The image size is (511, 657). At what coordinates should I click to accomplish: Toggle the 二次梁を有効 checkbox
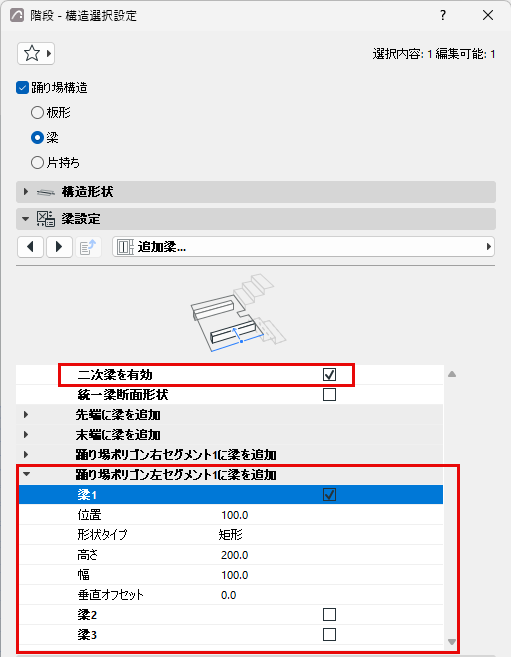[x=330, y=375]
